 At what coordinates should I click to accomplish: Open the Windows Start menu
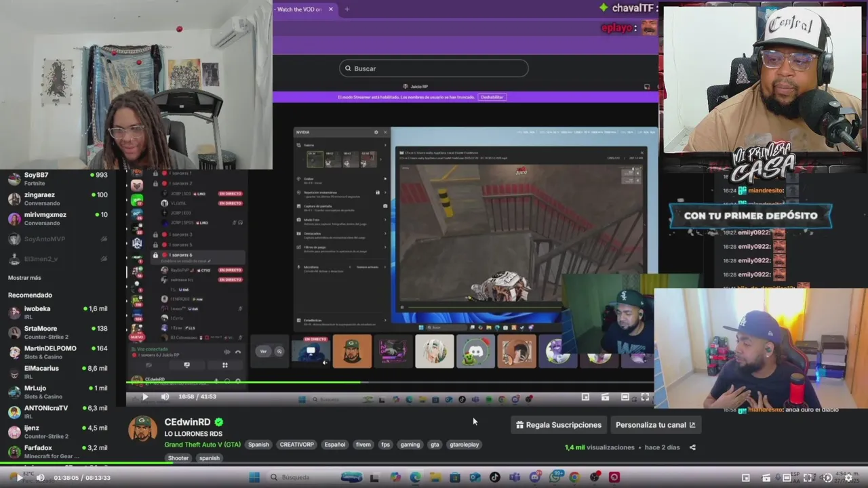coord(254,478)
